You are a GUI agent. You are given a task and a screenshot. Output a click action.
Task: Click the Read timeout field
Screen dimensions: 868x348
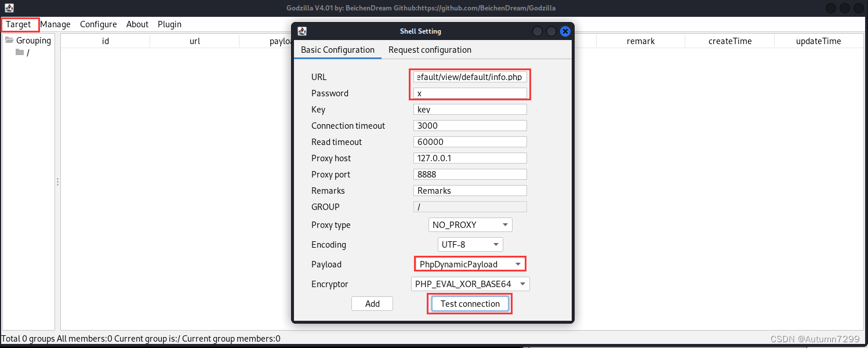point(470,142)
